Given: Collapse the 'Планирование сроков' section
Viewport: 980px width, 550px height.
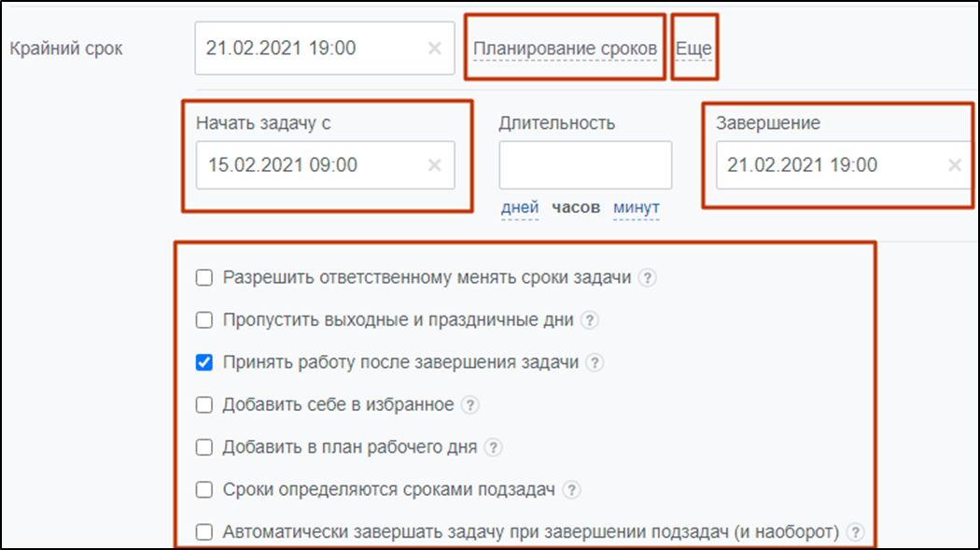Looking at the screenshot, I should [565, 49].
